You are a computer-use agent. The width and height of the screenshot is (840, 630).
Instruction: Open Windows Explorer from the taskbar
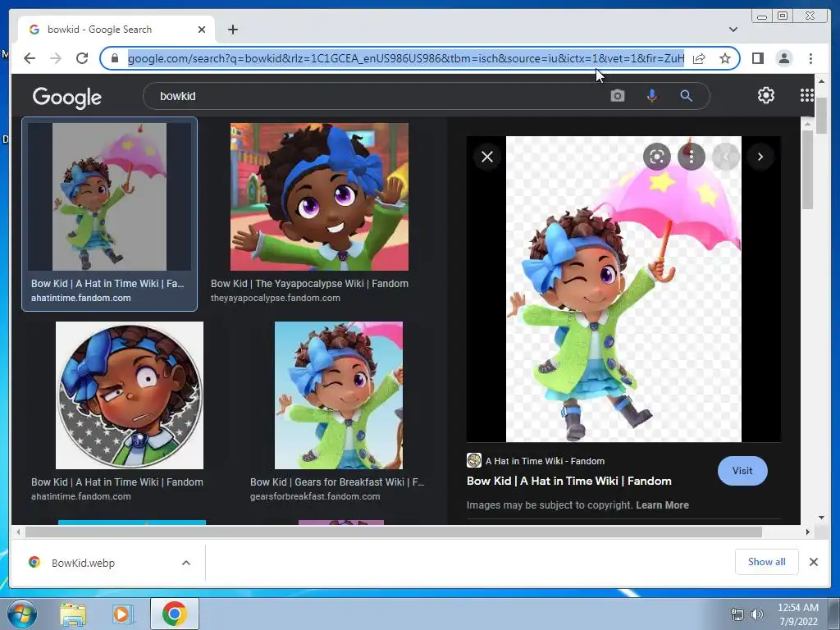(73, 614)
